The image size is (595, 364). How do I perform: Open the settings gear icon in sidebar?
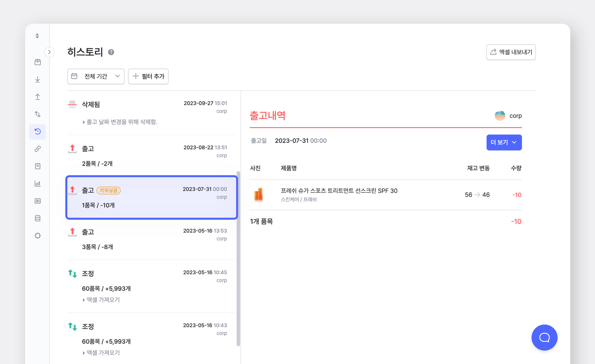(37, 236)
